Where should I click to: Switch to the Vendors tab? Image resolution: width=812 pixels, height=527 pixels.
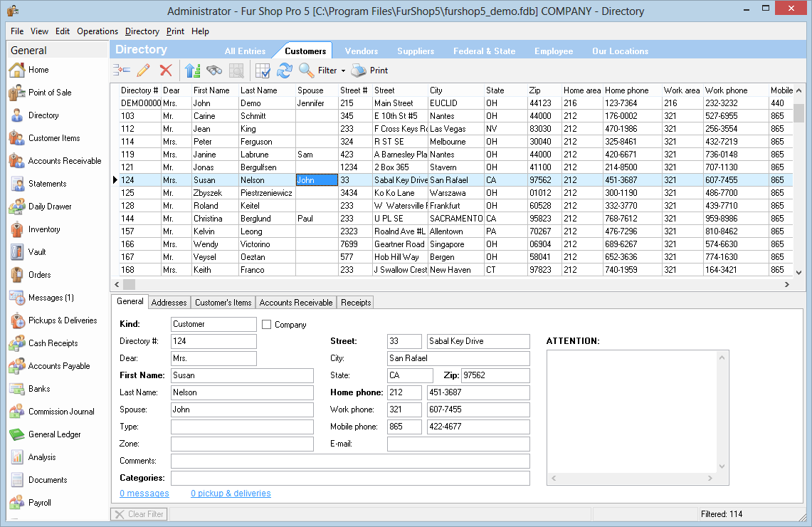coord(361,51)
